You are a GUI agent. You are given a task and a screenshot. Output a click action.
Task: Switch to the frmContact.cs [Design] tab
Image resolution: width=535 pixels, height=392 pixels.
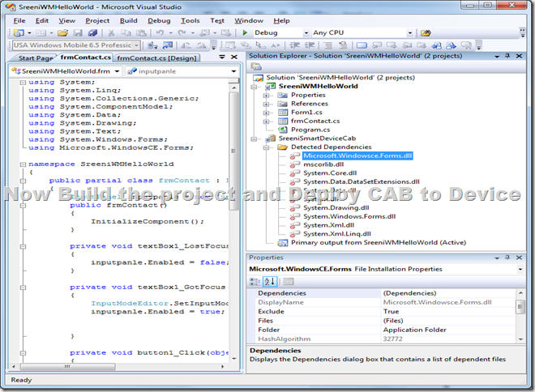point(156,58)
